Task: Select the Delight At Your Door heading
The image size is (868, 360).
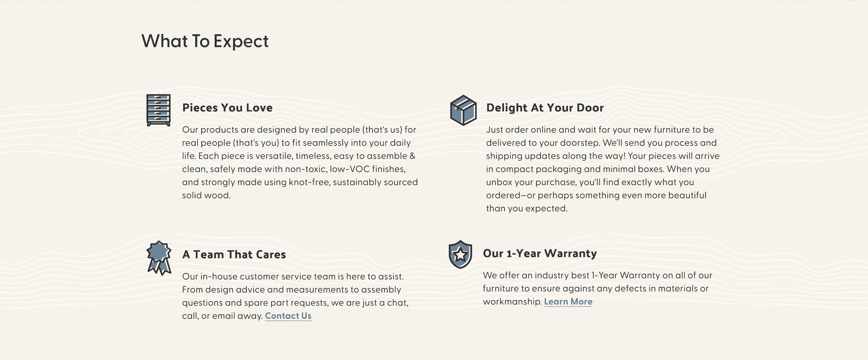Action: (x=545, y=108)
